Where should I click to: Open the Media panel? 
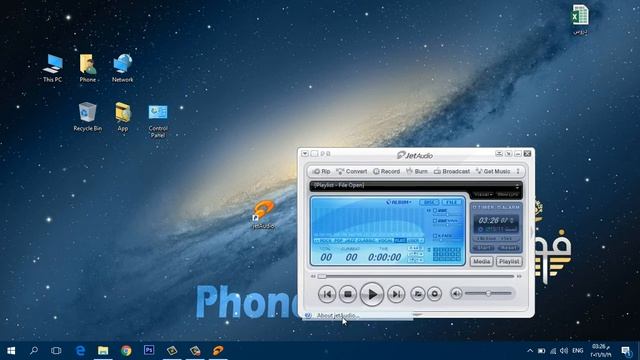click(482, 261)
